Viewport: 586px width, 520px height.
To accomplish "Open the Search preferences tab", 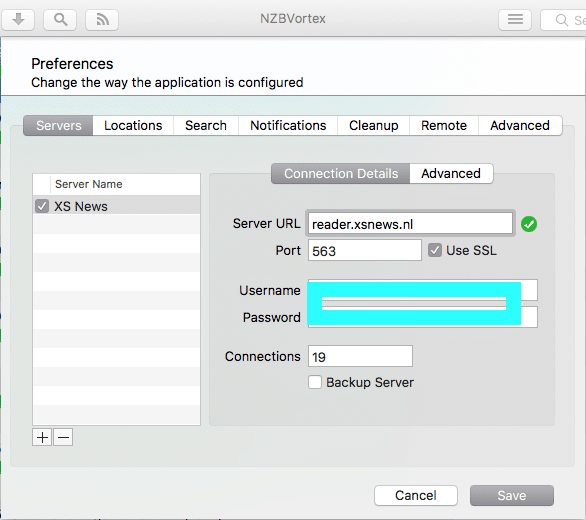I will [x=206, y=125].
